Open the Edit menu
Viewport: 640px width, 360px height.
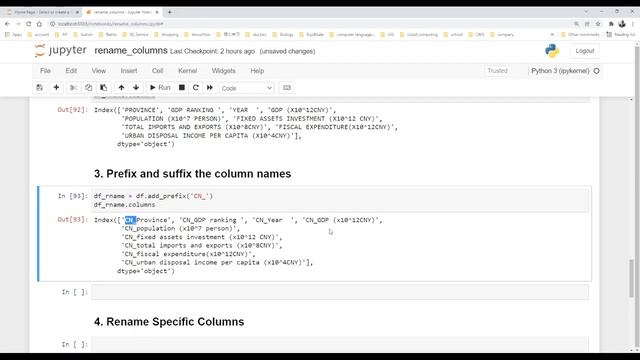[71, 71]
